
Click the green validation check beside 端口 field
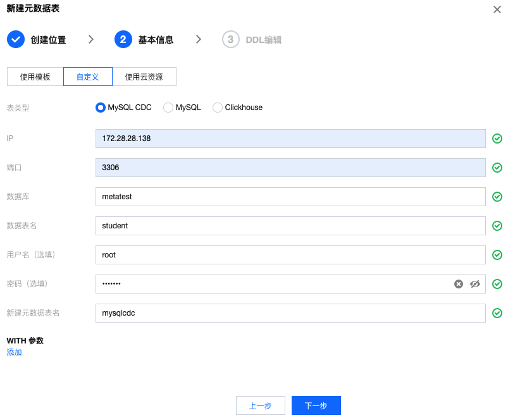tap(497, 168)
